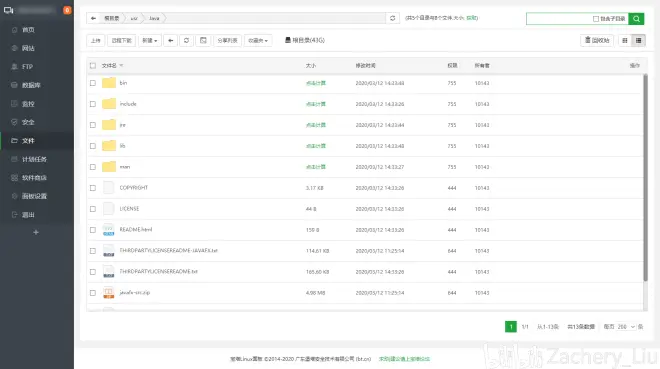Click the lib folder icon
This screenshot has height=369, width=660.
point(109,146)
